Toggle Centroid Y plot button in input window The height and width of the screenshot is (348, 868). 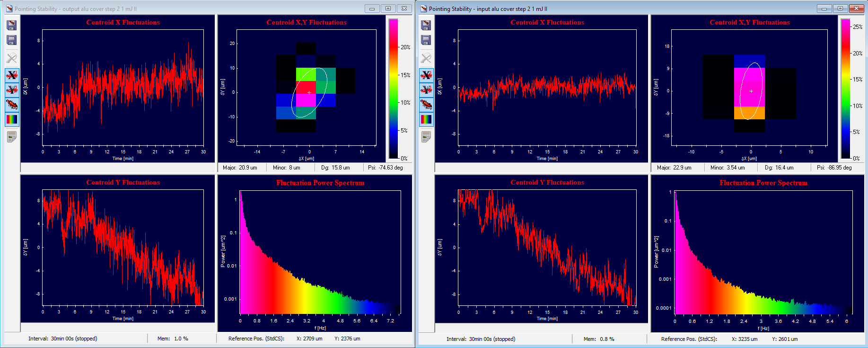coord(426,90)
